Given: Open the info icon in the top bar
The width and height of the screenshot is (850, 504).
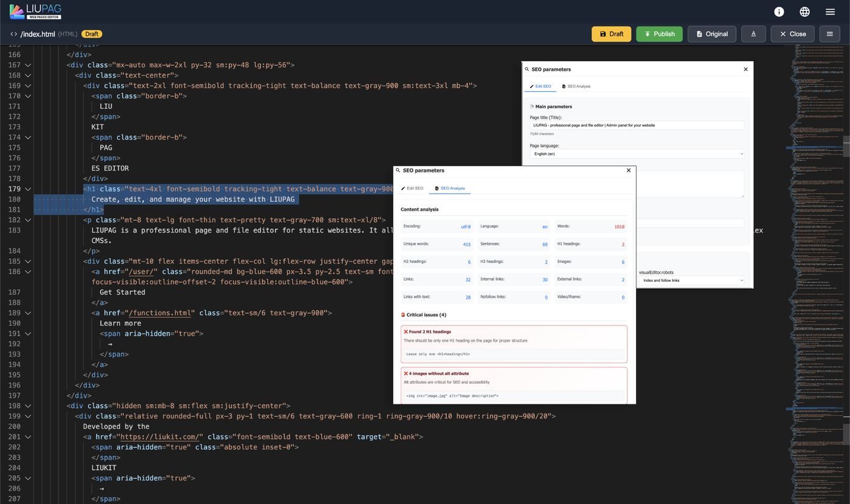Looking at the screenshot, I should click(779, 12).
